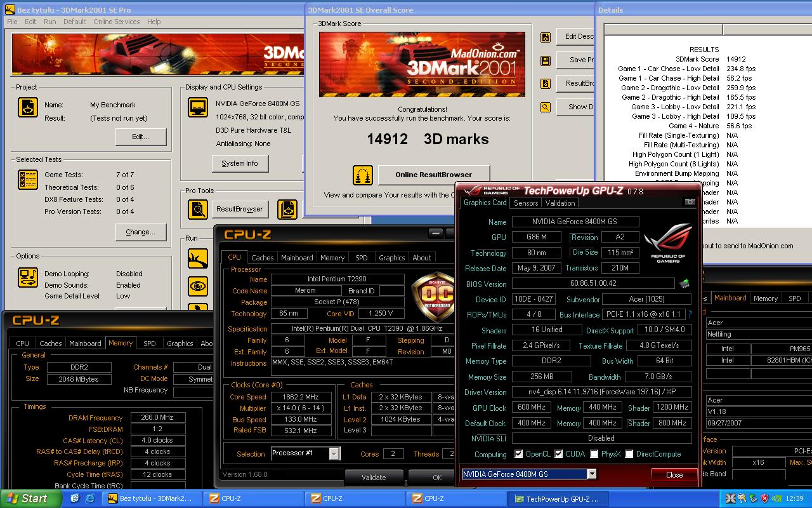Click the Project document icon in 3DMark
This screenshot has width=812, height=508.
(28, 108)
